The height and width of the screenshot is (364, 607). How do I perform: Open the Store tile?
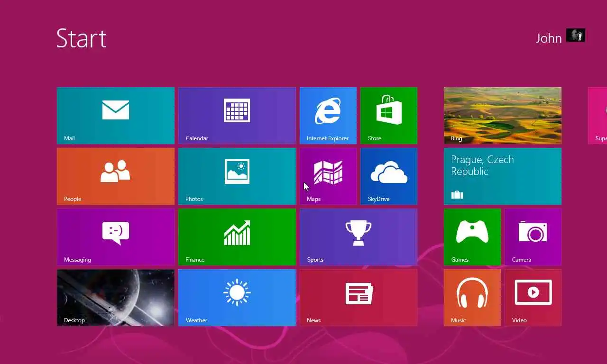tap(389, 116)
